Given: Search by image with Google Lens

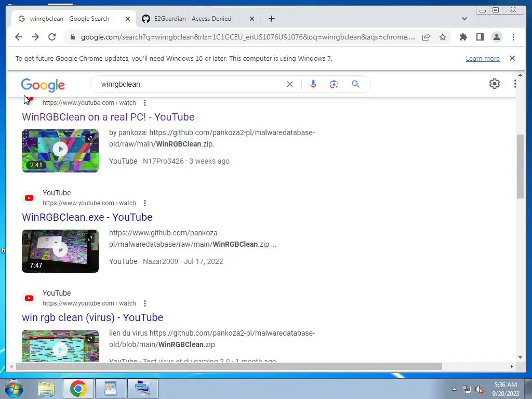Looking at the screenshot, I should coord(334,84).
